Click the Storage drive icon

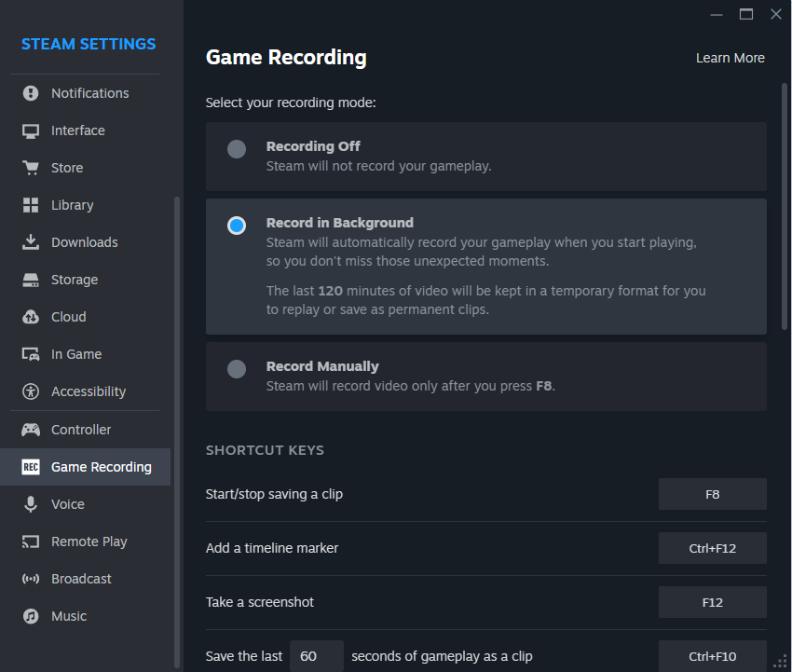[31, 280]
